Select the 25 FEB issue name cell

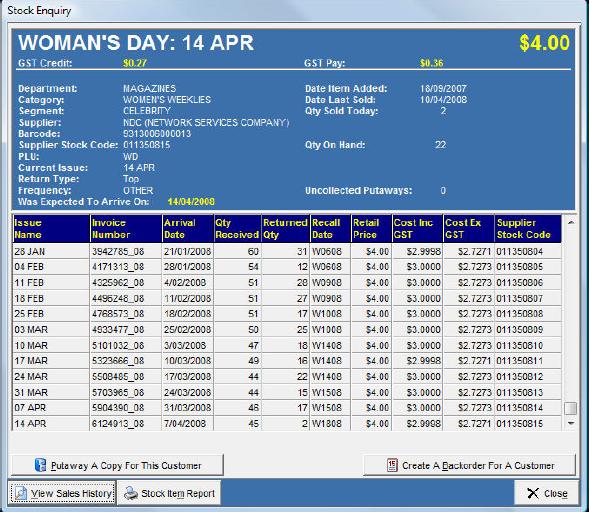pos(51,313)
